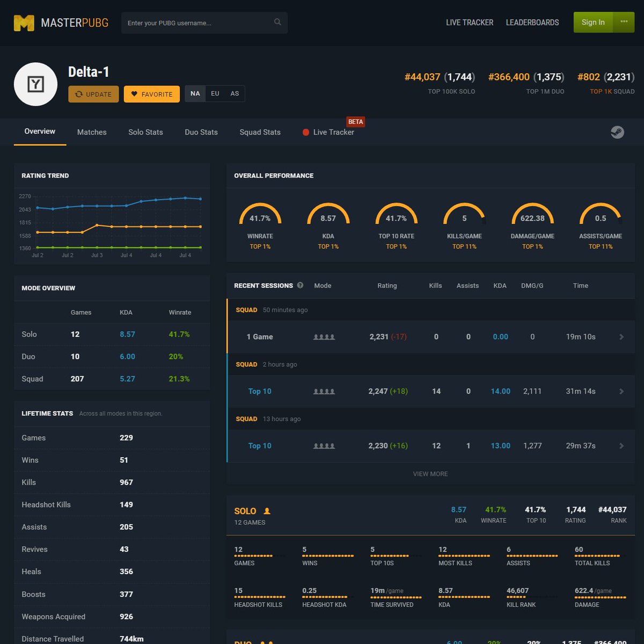
Task: Click the first Top 10 session label
Action: pos(260,391)
